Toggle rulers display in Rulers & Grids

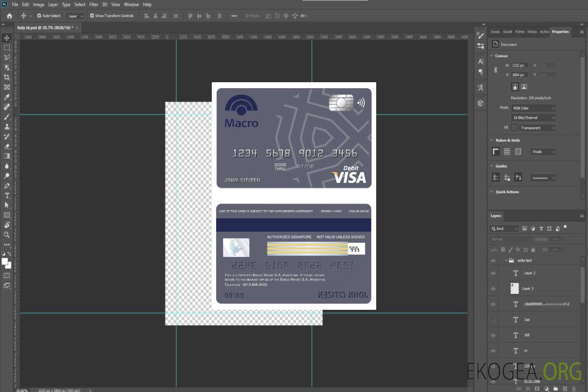pyautogui.click(x=495, y=151)
